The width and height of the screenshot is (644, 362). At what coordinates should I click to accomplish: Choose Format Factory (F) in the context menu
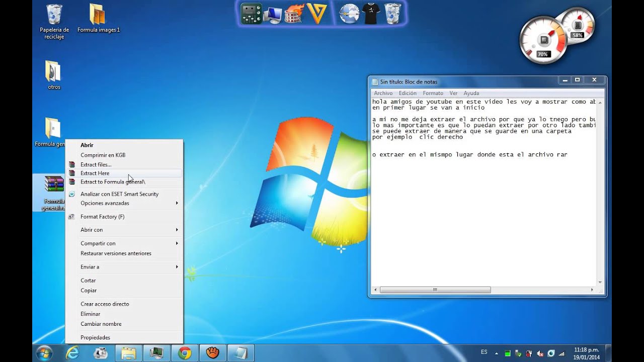(x=124, y=217)
